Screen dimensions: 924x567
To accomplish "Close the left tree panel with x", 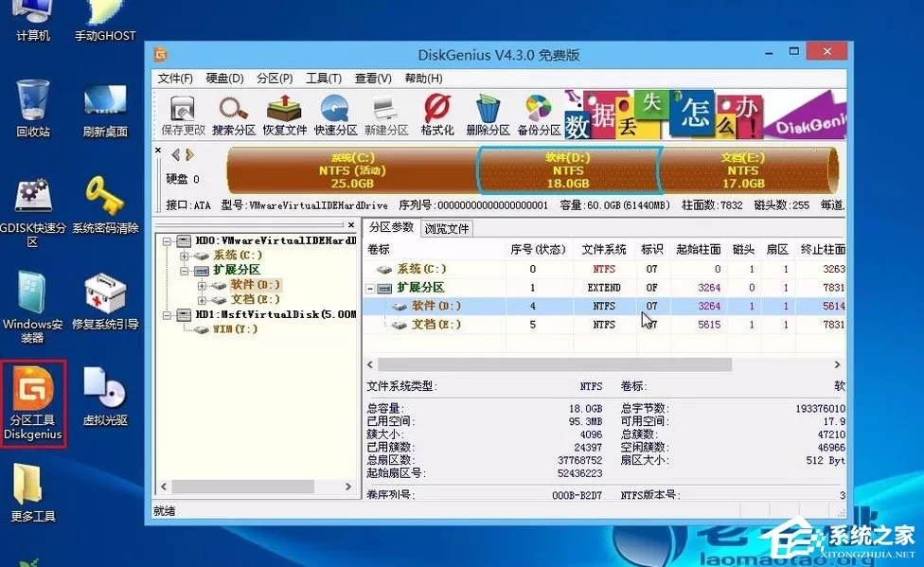I will pyautogui.click(x=351, y=225).
